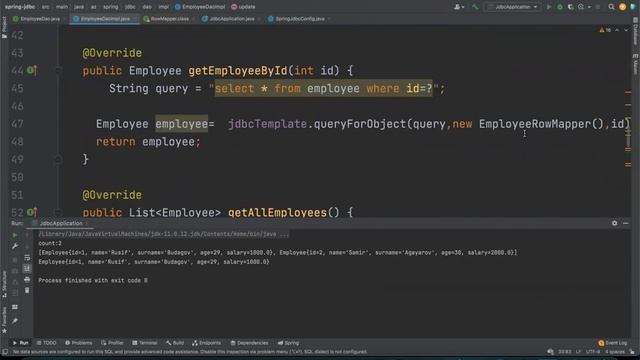Screen dimensions: 640x360
Task: Switch to the EmployeeDao.java tab
Action: [40, 19]
